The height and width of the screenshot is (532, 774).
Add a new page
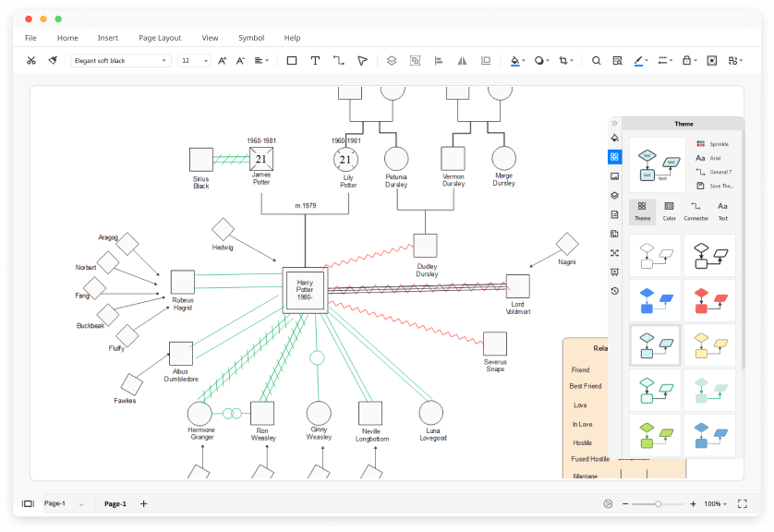144,504
